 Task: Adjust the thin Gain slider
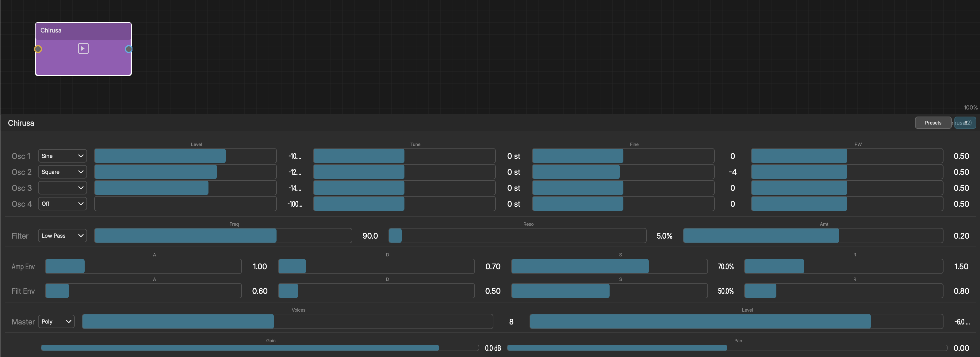(260, 348)
